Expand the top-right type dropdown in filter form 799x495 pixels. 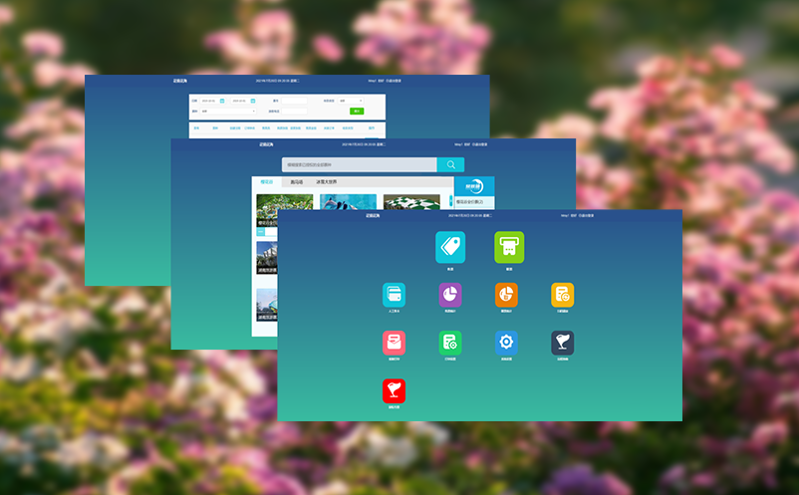[x=351, y=101]
